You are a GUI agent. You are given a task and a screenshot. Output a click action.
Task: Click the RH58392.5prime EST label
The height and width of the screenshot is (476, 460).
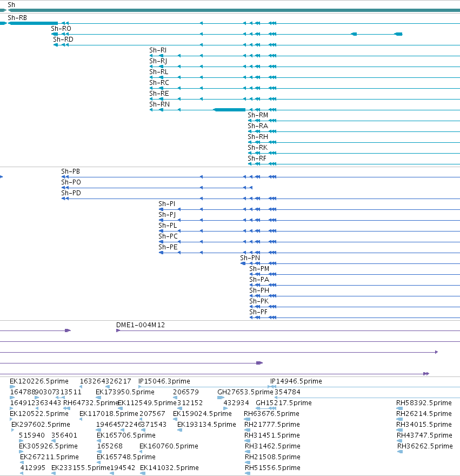coord(424,403)
